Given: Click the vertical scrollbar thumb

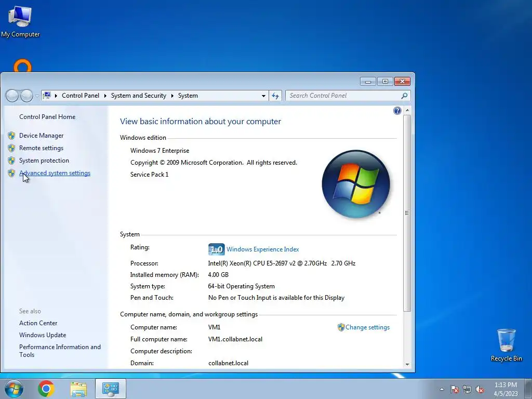Looking at the screenshot, I should 407,213.
